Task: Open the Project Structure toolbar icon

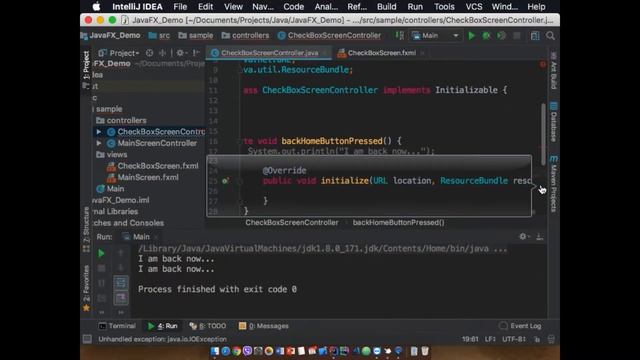Action: 535,36
